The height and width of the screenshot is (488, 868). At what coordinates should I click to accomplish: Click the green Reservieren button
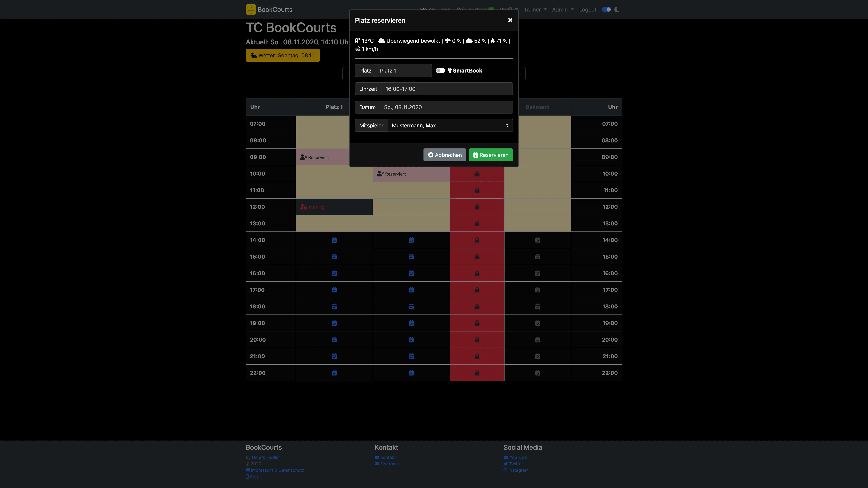pyautogui.click(x=491, y=155)
